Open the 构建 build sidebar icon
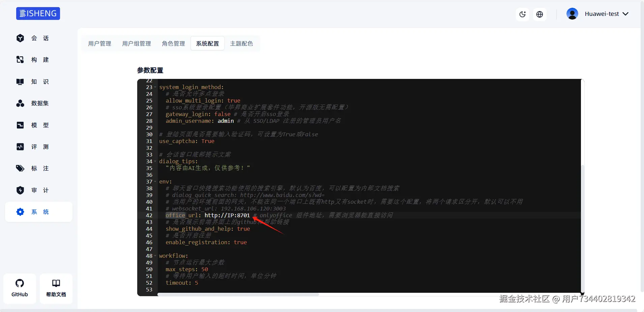 (20, 60)
